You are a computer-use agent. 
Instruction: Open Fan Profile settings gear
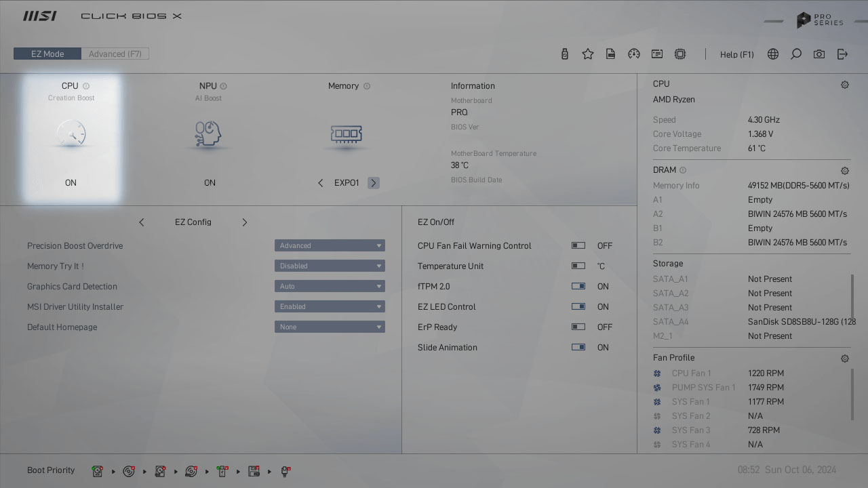[845, 359]
